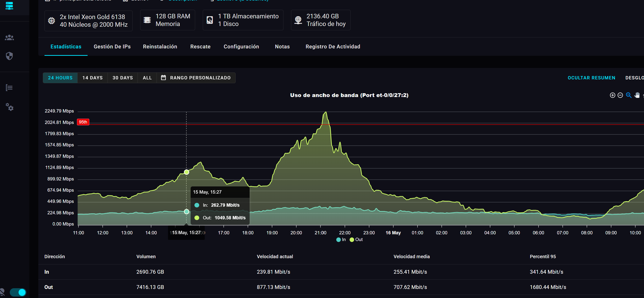Screen dimensions: 644x298
Task: Open the servers icon in sidebar
Action: (9, 5)
